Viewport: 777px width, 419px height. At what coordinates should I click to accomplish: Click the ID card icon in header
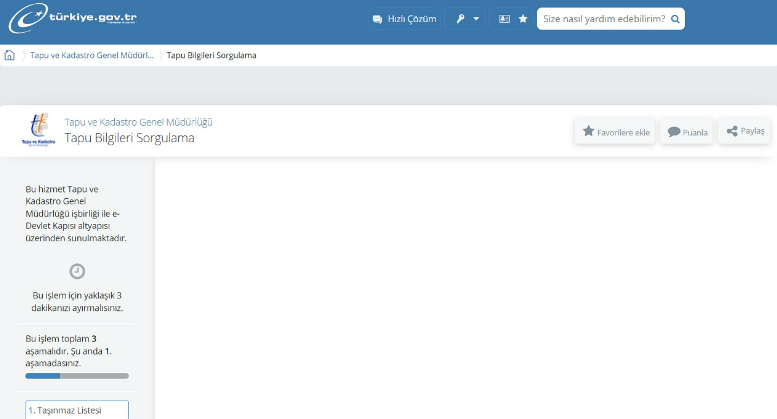coord(504,19)
